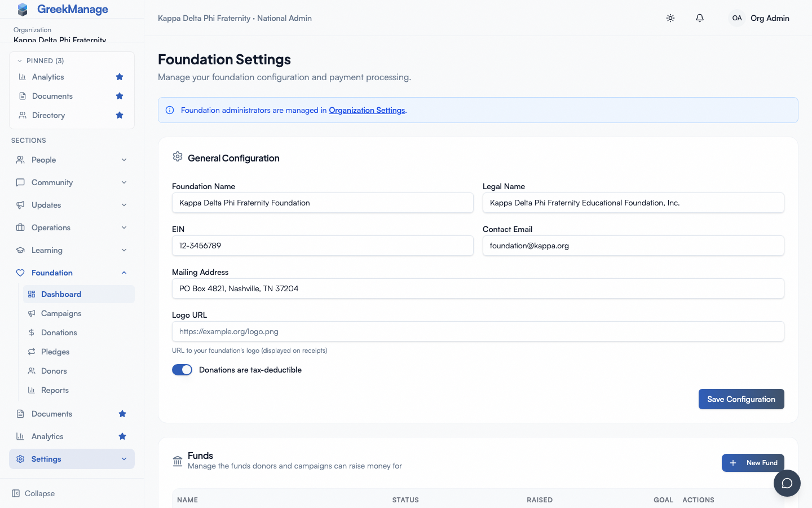
Task: Click the Operations briefcase icon
Action: click(x=20, y=227)
